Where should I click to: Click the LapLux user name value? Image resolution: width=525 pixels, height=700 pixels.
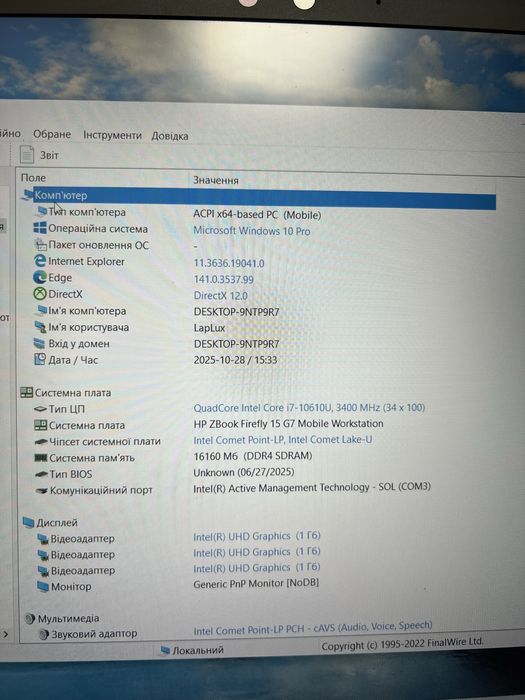pos(209,328)
